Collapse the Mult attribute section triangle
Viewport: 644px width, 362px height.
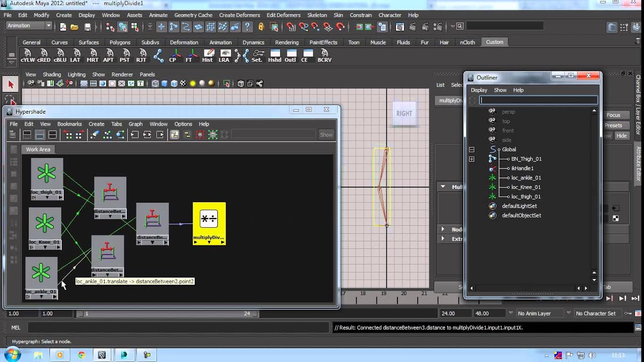[443, 187]
